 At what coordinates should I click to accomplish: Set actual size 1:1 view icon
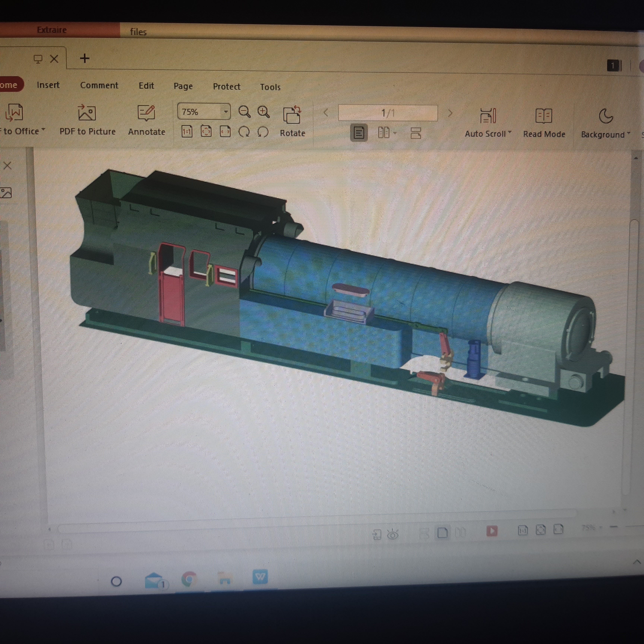[x=187, y=132]
